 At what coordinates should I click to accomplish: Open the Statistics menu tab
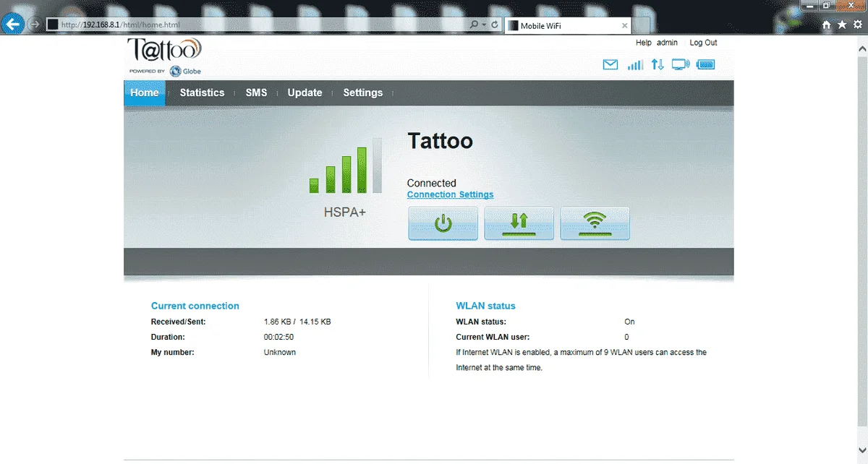pyautogui.click(x=202, y=93)
